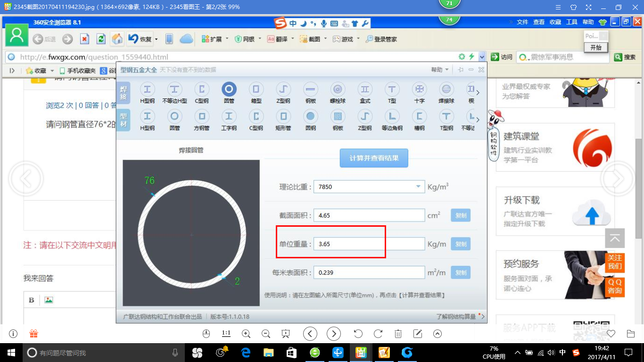Click the browser refresh icon
The width and height of the screenshot is (644, 362).
tap(100, 39)
